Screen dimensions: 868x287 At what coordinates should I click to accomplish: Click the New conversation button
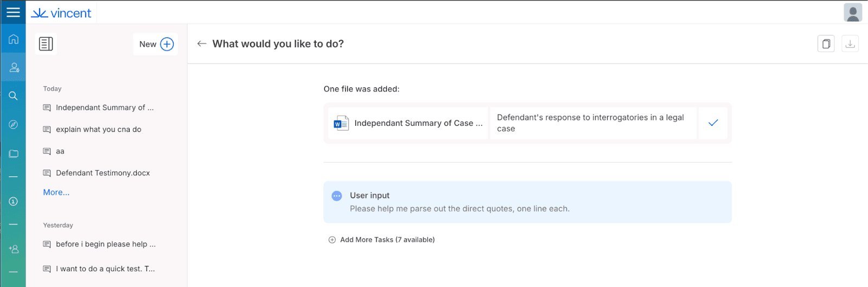click(x=156, y=44)
